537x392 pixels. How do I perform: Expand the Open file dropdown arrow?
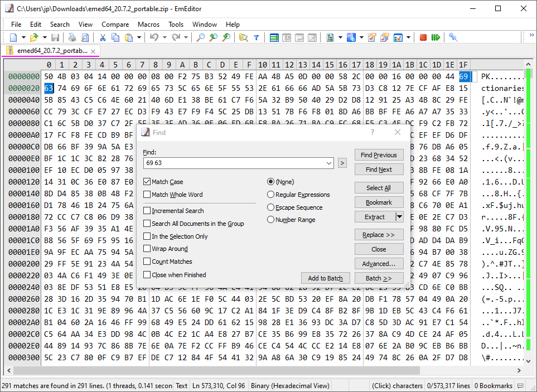point(45,37)
